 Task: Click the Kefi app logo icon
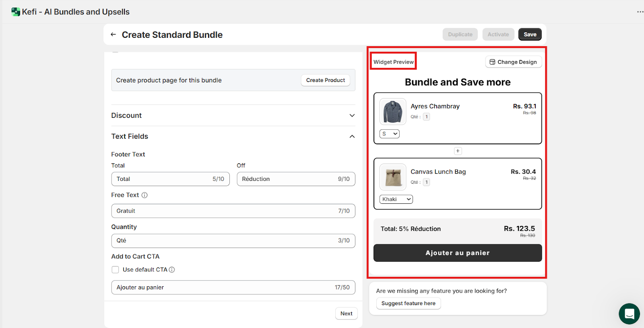coord(16,12)
